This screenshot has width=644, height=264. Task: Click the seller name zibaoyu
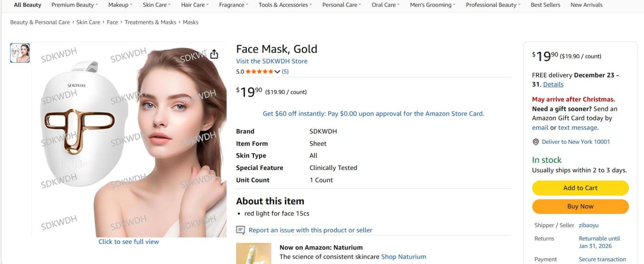click(588, 225)
